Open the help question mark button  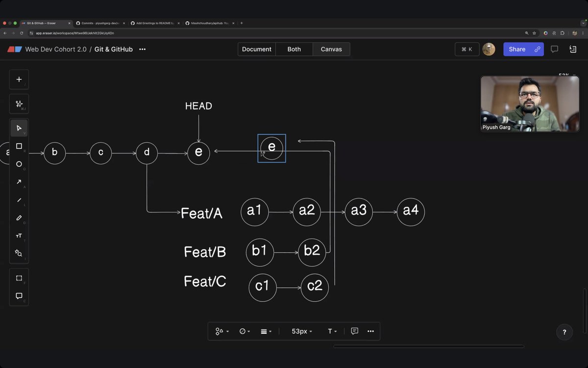[x=564, y=332]
